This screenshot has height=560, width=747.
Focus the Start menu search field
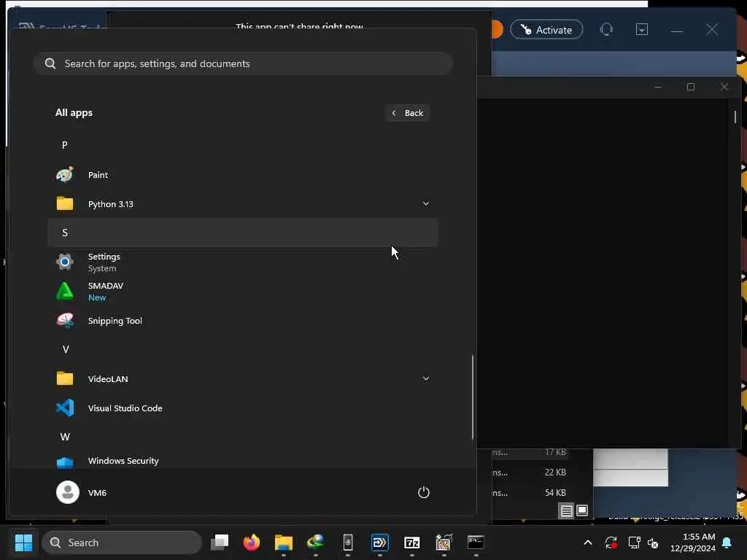pos(243,63)
